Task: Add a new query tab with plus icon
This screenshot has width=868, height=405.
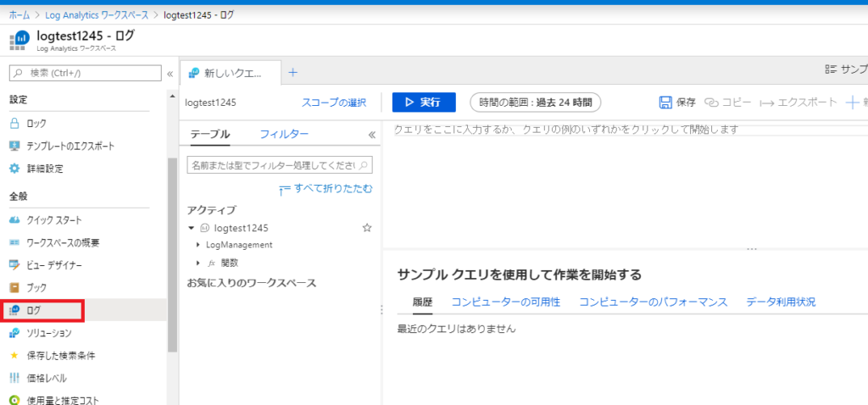Action: coord(293,73)
